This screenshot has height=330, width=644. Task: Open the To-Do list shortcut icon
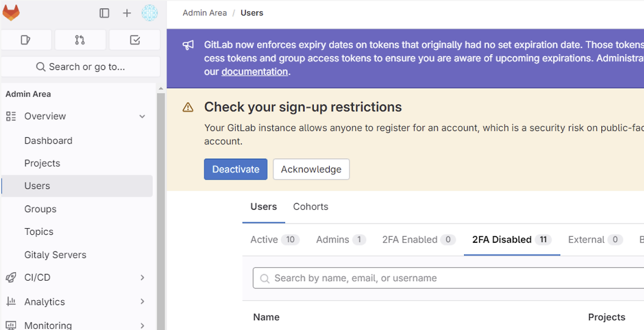[x=135, y=40]
